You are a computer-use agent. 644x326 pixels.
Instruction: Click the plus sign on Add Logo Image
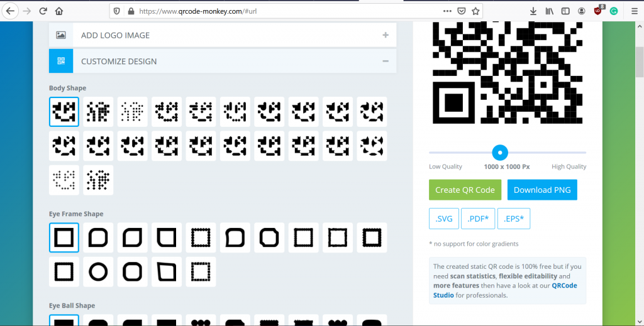(x=386, y=35)
